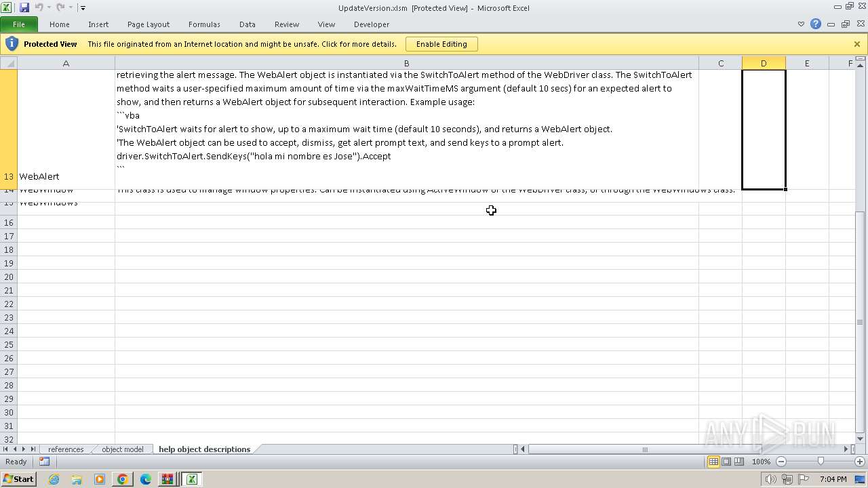Click the vertical scrollbar thumb

860,321
